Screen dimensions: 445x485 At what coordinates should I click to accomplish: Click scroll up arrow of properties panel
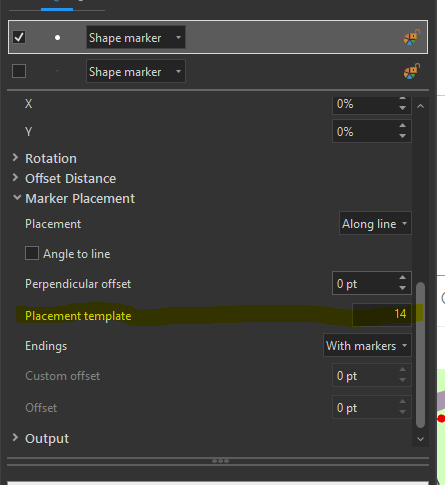(420, 106)
